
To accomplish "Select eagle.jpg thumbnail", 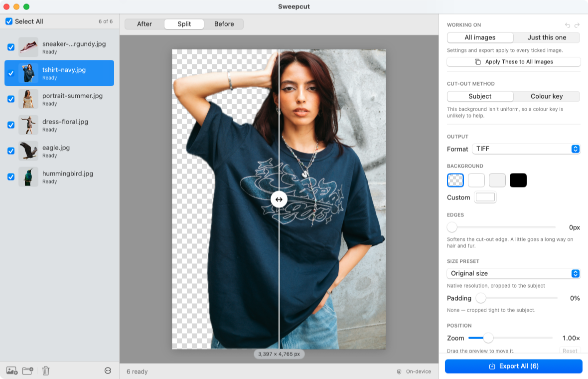I will (x=28, y=151).
